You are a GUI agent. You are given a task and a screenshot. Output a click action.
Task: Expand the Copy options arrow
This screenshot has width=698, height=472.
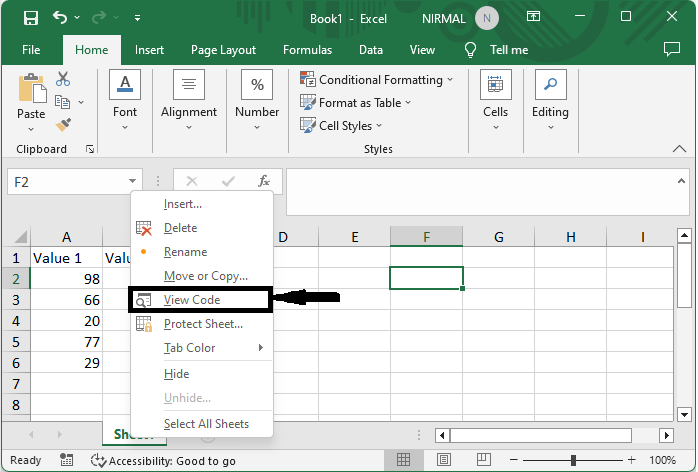(81, 102)
